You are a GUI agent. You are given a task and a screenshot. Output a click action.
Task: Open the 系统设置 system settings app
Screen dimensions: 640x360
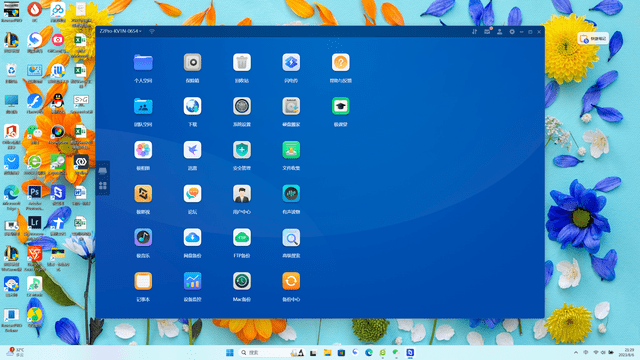point(242,106)
